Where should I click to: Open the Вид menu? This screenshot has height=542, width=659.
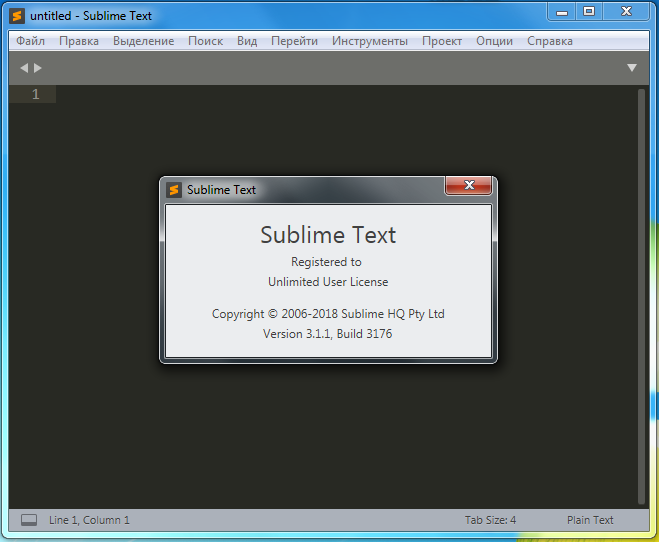pos(247,41)
